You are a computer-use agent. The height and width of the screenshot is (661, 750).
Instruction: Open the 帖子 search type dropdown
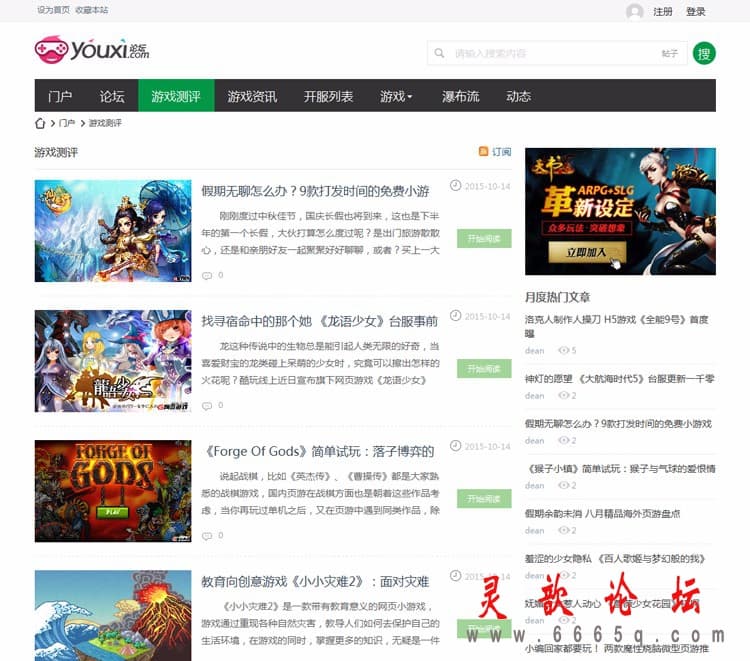pos(670,53)
